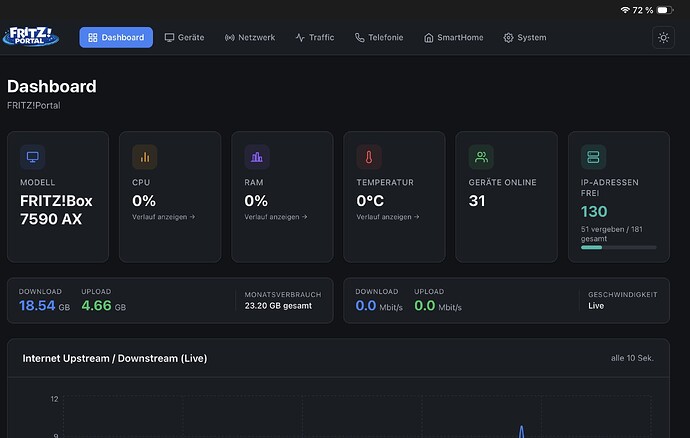Click the RAM 0% value

[256, 201]
